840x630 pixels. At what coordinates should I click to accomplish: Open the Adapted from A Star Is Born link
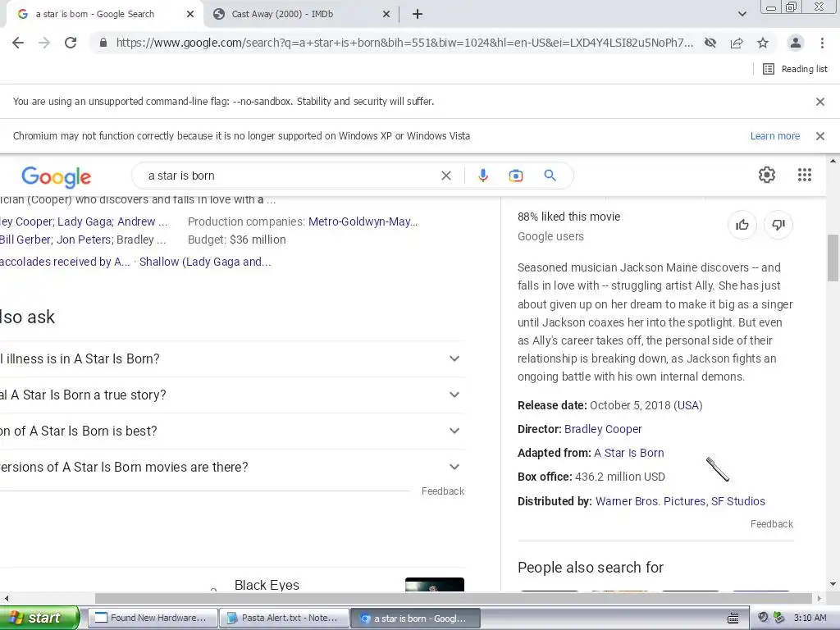point(629,453)
